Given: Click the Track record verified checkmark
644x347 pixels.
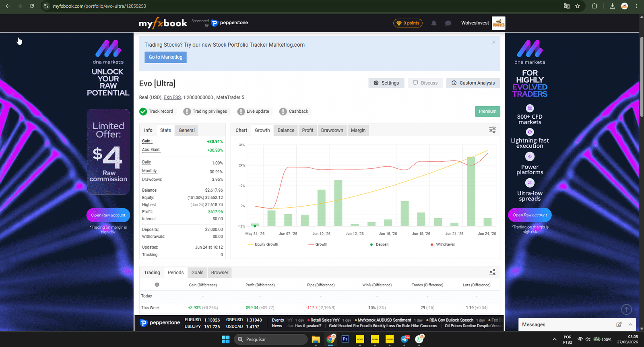Looking at the screenshot, I should coord(143,112).
